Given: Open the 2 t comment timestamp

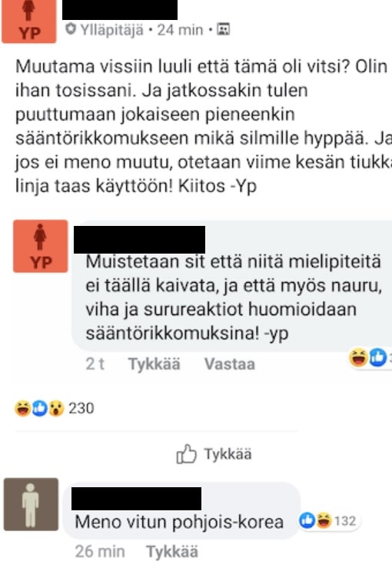Looking at the screenshot, I should point(95,364).
